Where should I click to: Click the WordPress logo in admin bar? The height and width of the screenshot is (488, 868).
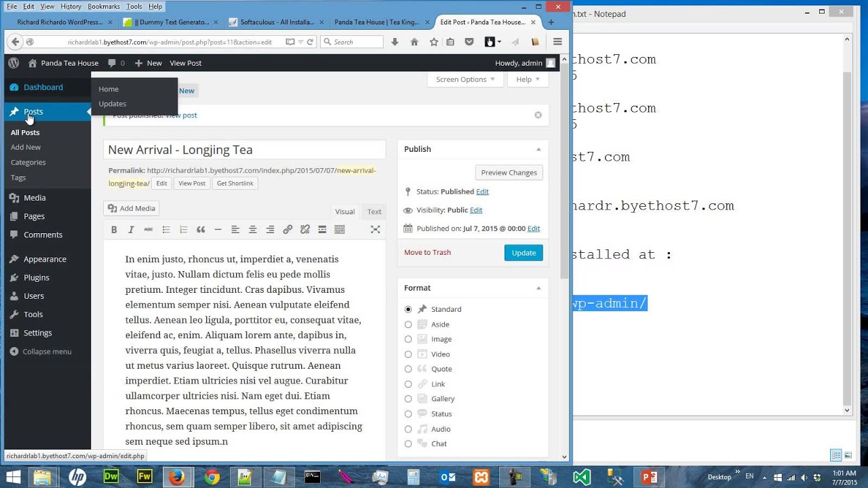pyautogui.click(x=14, y=63)
